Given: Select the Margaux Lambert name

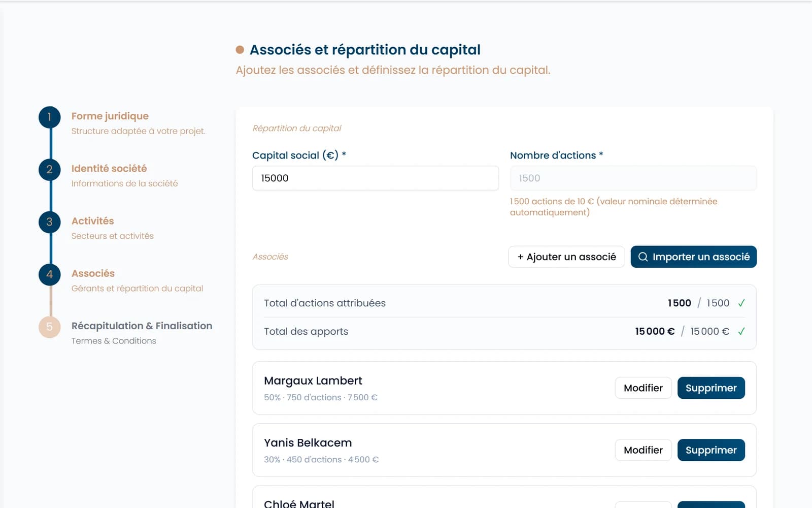Looking at the screenshot, I should (313, 381).
